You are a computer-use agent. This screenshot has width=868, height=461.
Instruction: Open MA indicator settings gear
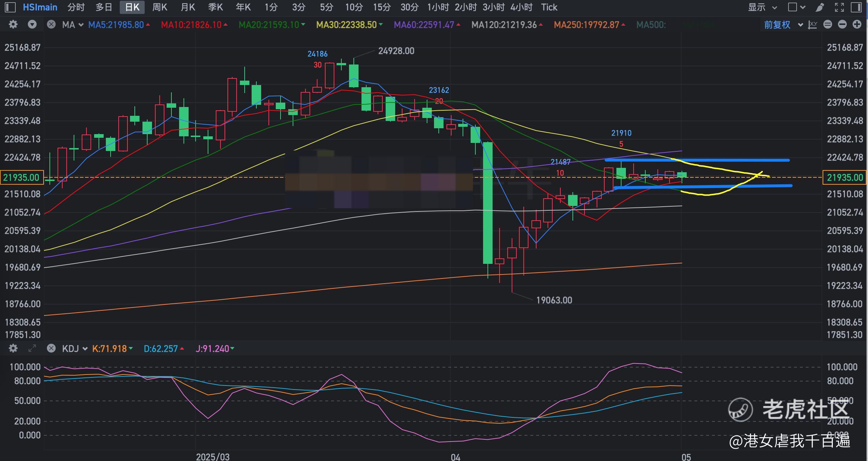click(x=13, y=25)
